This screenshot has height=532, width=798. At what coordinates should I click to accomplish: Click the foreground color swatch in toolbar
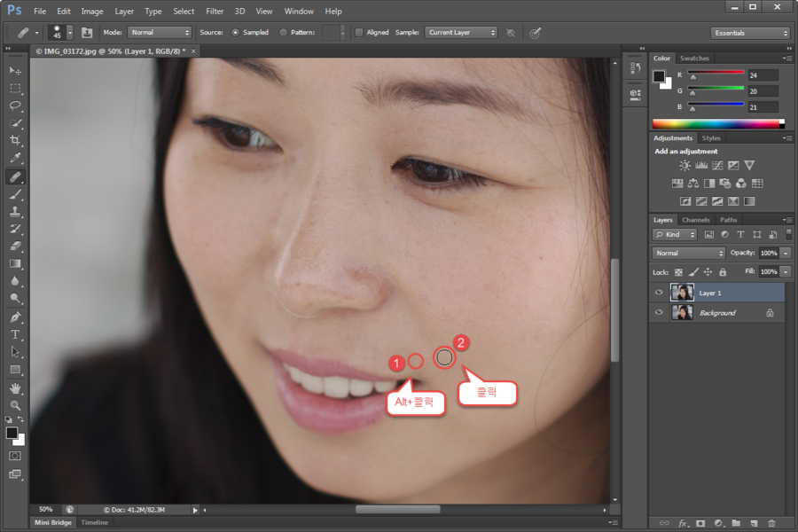pos(12,434)
